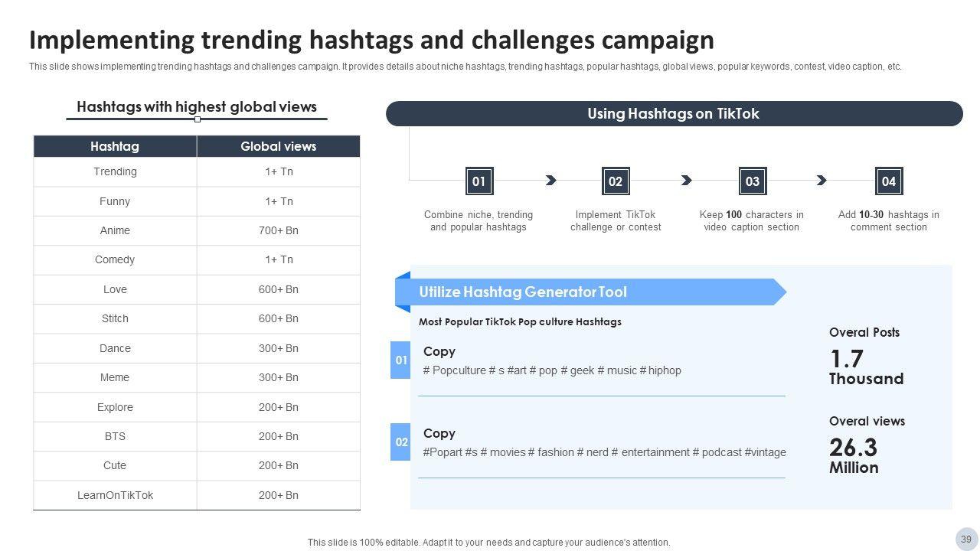Click the arrow between steps 01 and 02

[550, 181]
